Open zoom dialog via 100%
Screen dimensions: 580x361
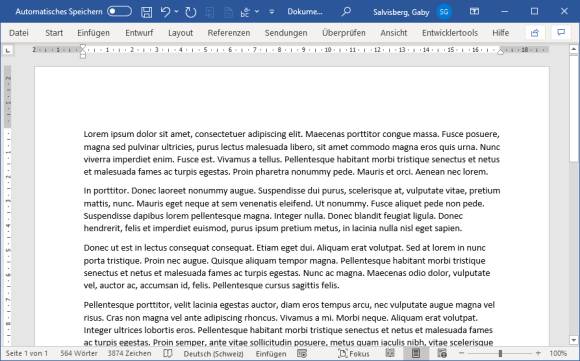coord(558,353)
